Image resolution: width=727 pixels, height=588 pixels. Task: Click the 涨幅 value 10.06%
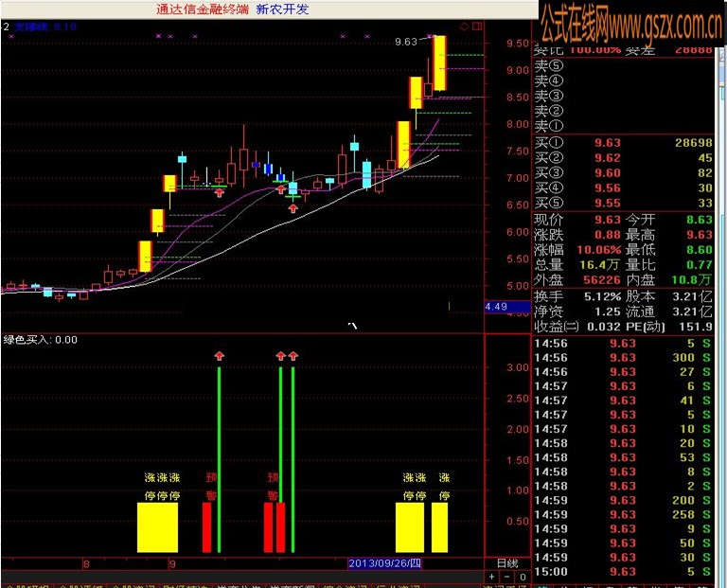(x=599, y=250)
